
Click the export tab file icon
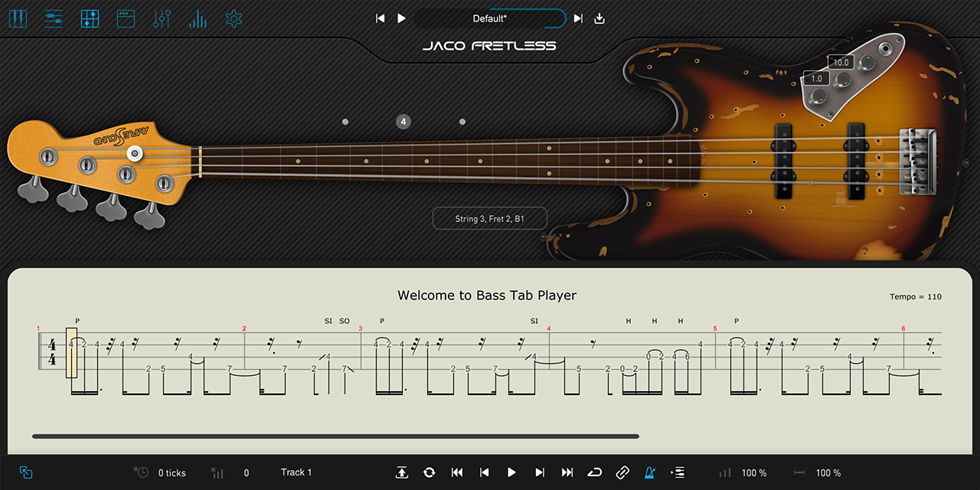tap(402, 472)
